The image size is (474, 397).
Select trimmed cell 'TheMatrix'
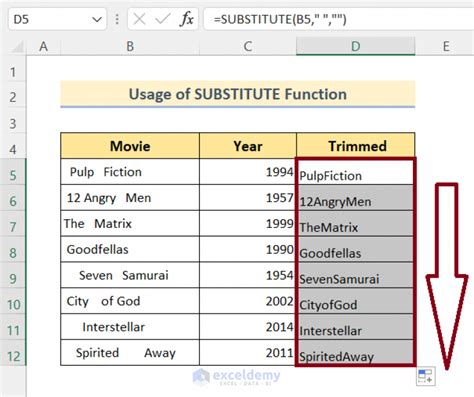[356, 223]
